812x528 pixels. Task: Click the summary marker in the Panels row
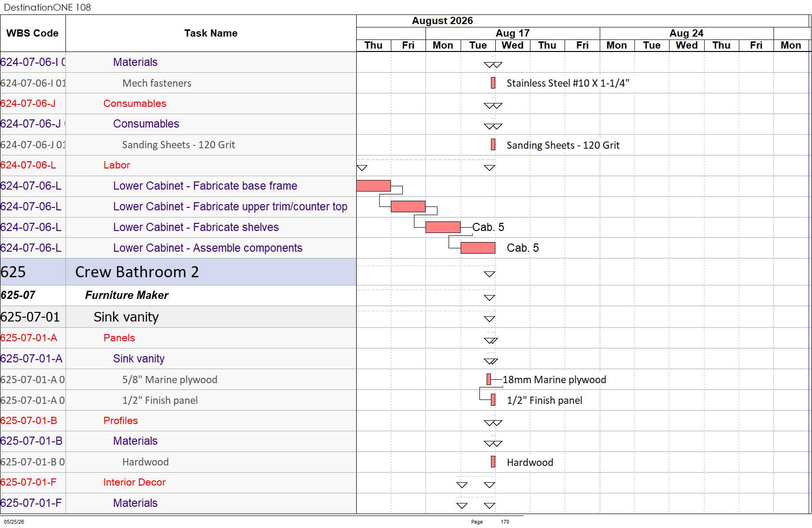tap(491, 341)
